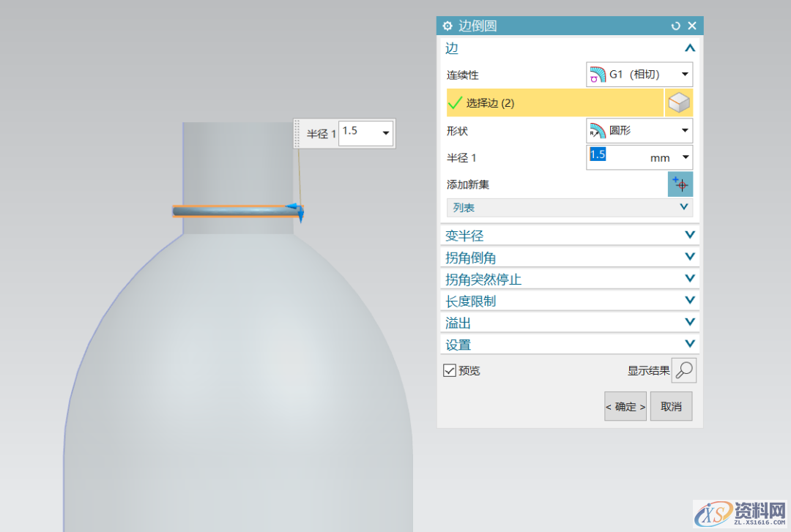The height and width of the screenshot is (532, 791).
Task: Toggle the 预览 preview checkbox
Action: pyautogui.click(x=450, y=370)
